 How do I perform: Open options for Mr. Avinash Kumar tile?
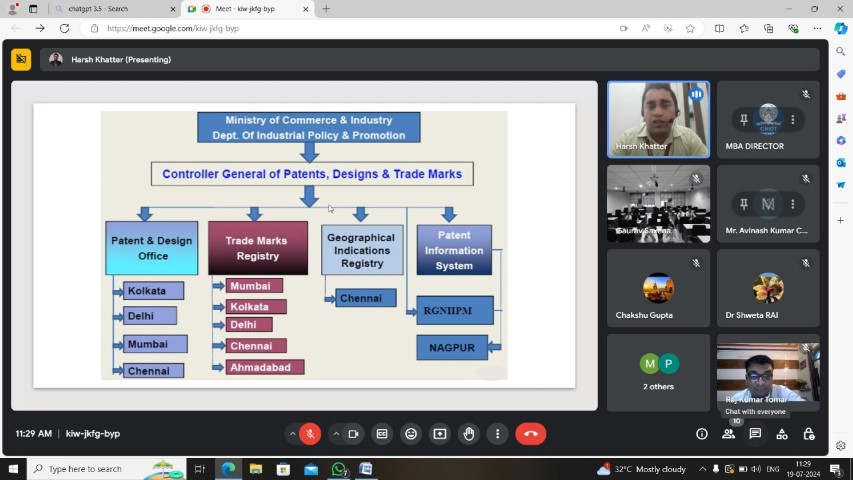[x=792, y=204]
